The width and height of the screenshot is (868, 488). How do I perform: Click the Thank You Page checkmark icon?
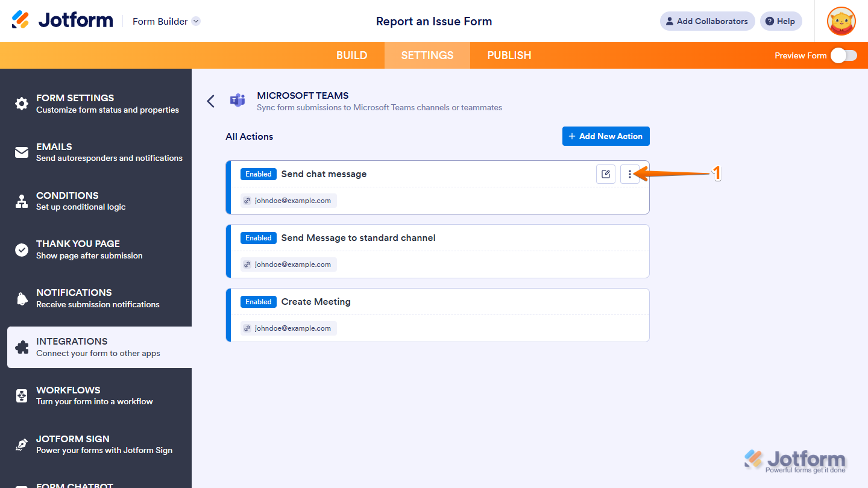pos(21,249)
